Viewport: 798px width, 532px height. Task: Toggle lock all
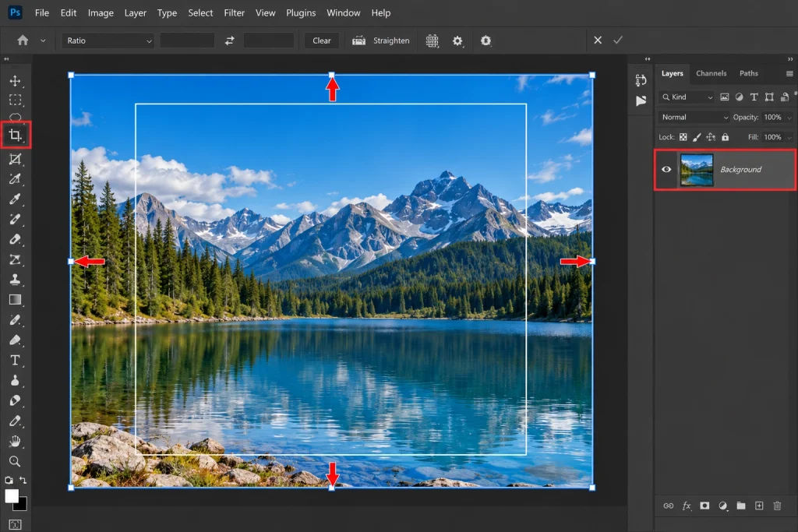tap(726, 137)
